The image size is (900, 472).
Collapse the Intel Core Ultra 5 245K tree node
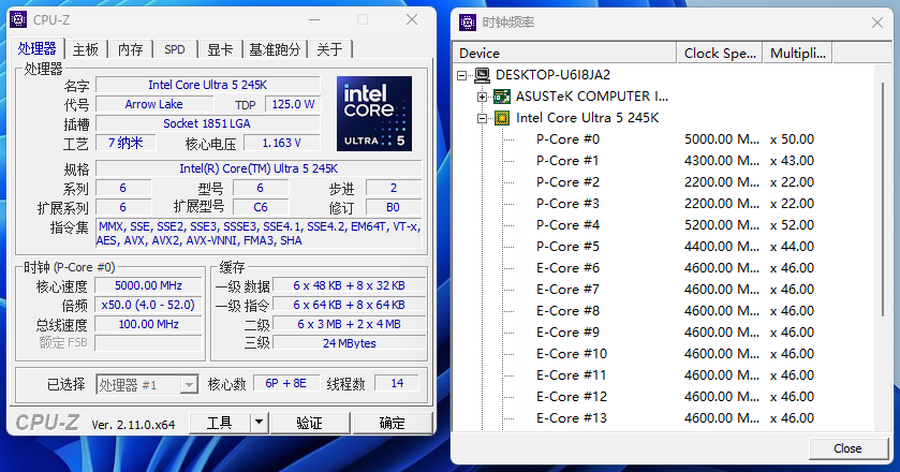(482, 118)
